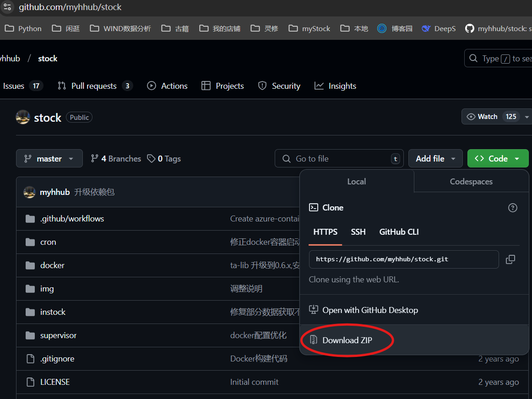Click the Clone help question mark icon

tap(512, 208)
